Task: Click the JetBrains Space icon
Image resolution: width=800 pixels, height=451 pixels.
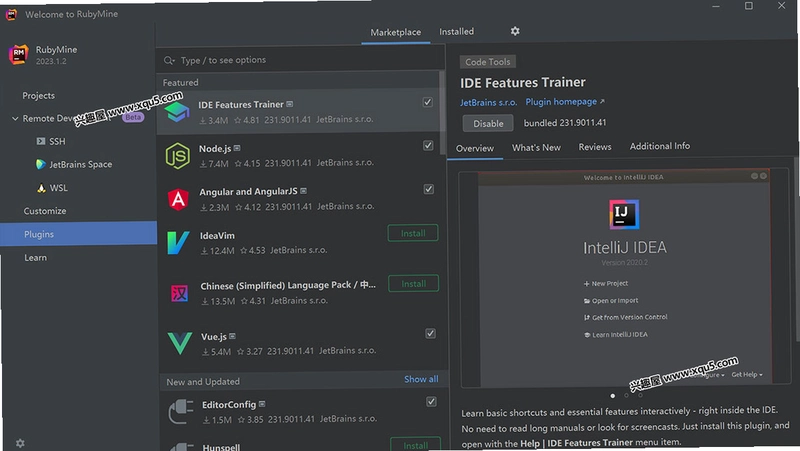Action: (40, 164)
